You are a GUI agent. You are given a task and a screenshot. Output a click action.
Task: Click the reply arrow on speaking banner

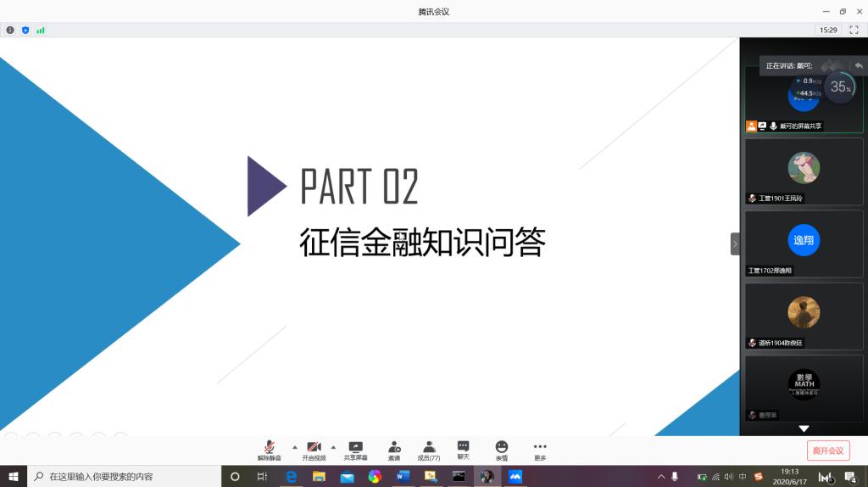coord(858,65)
